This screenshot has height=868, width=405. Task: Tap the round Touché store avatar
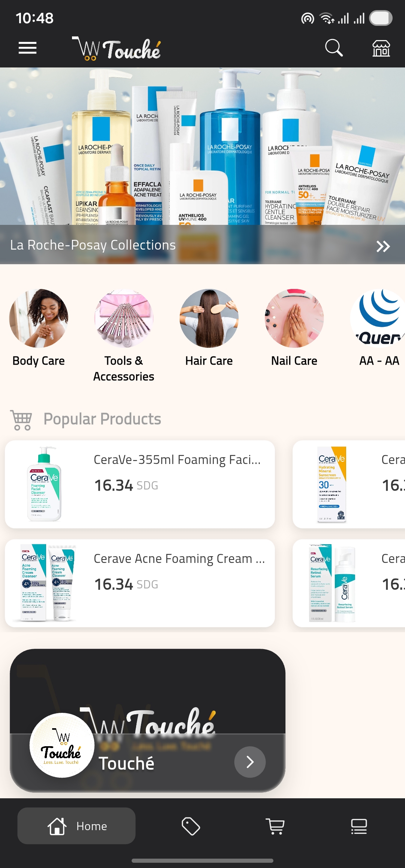click(x=62, y=745)
